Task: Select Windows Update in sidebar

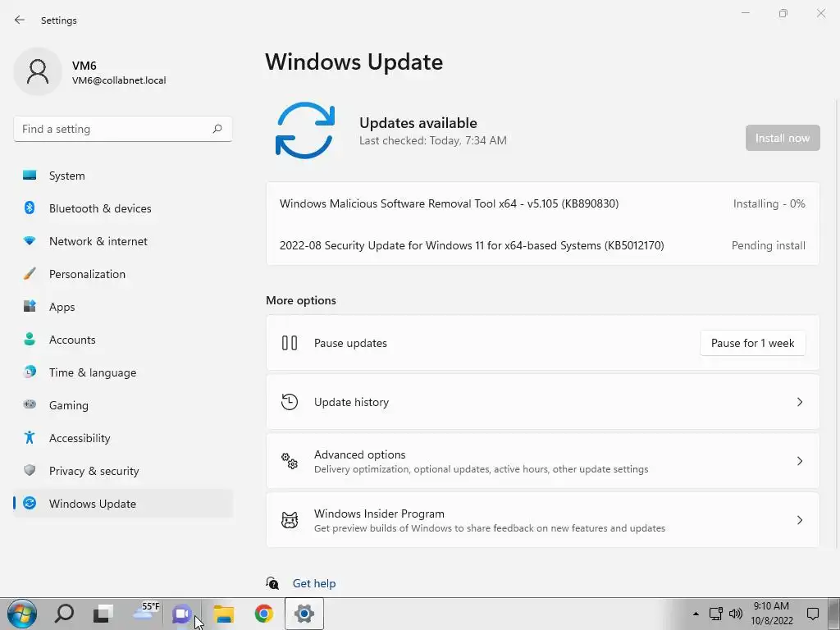Action: click(123, 504)
